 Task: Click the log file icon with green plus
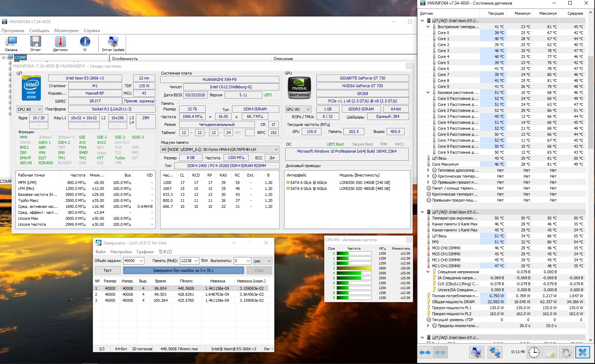(551, 352)
